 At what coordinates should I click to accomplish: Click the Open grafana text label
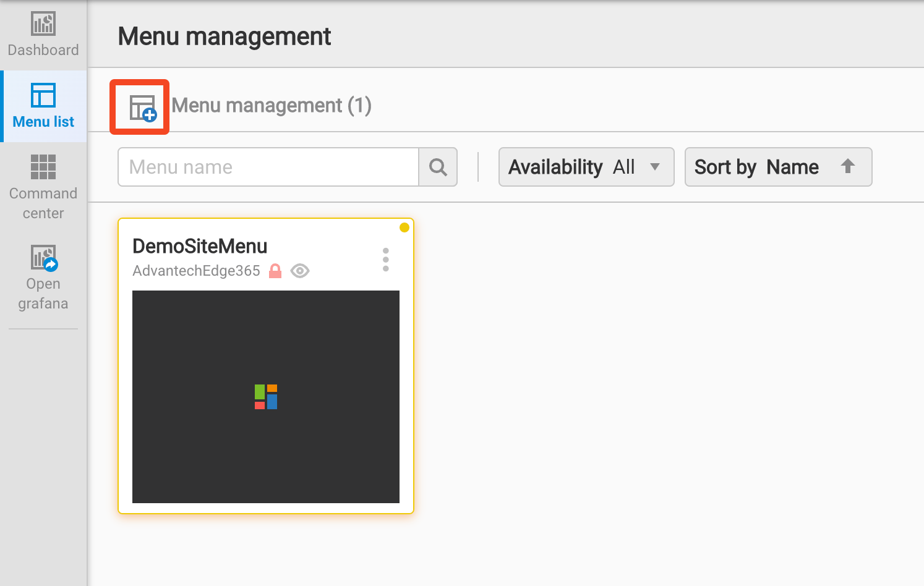(43, 294)
